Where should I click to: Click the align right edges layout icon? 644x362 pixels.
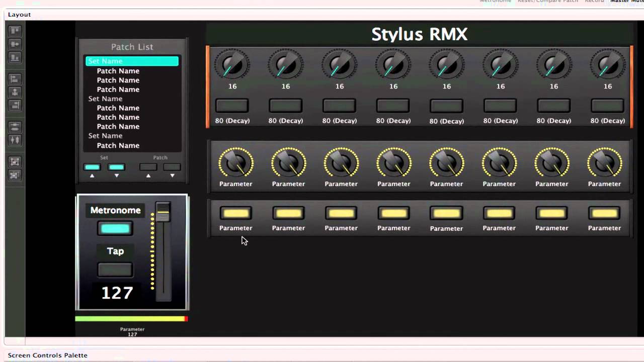[x=15, y=105]
